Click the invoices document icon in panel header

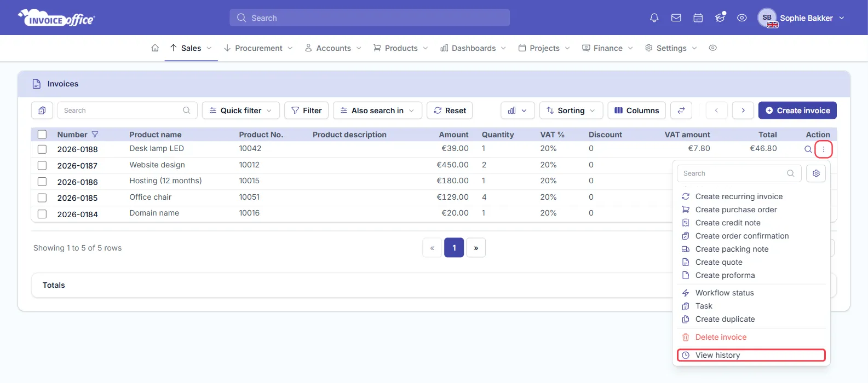(37, 84)
